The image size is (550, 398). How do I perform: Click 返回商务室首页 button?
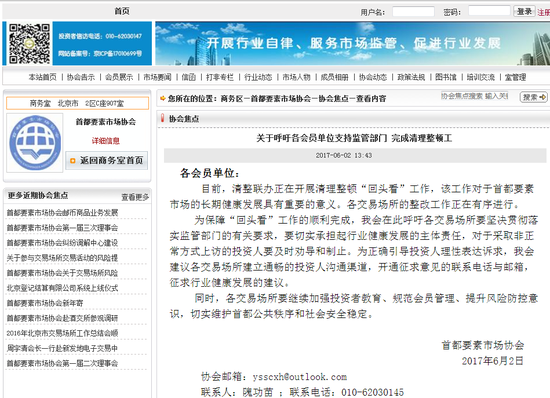tap(107, 161)
